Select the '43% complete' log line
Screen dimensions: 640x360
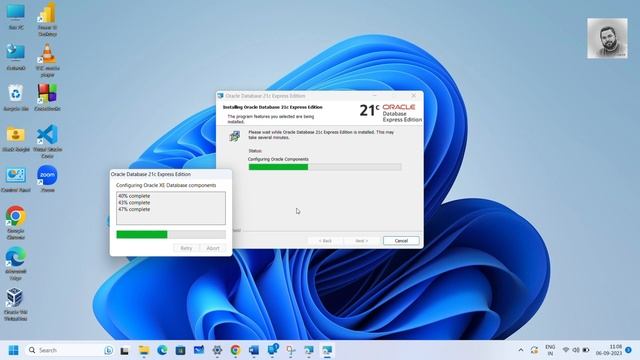pyautogui.click(x=134, y=202)
